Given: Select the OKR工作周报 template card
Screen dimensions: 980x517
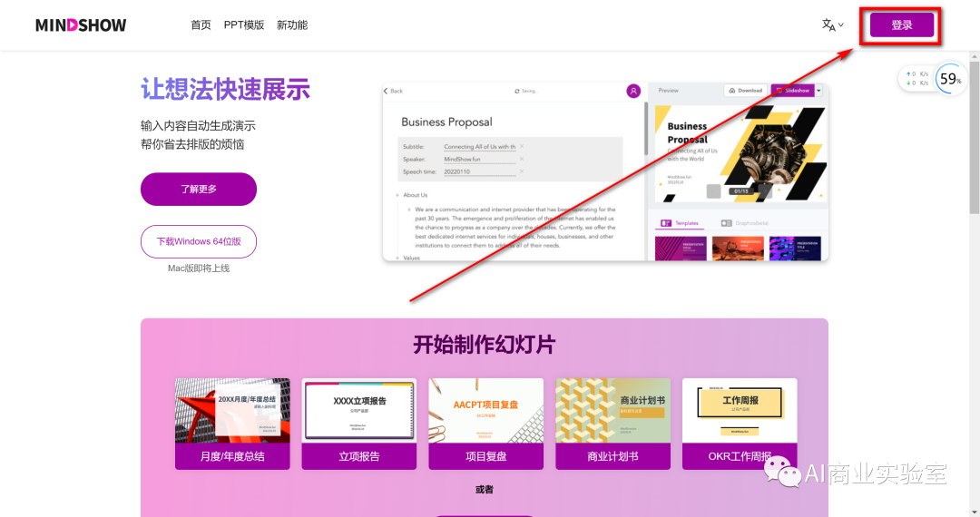Looking at the screenshot, I should point(740,424).
